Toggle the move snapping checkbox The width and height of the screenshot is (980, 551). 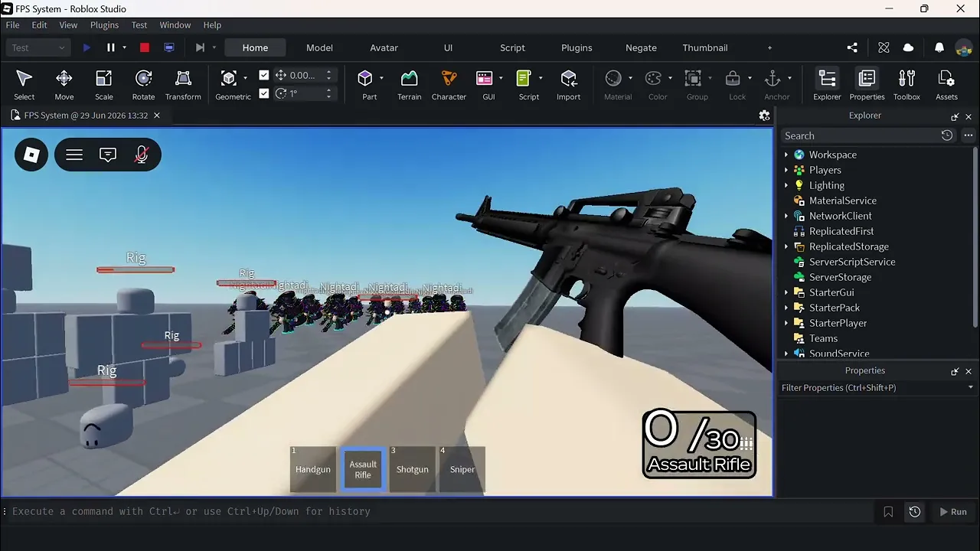tap(264, 75)
